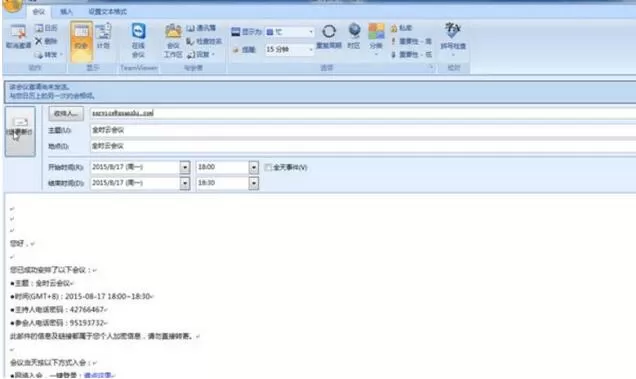Open the Forward options arrow
This screenshot has width=636, height=379.
pos(61,54)
